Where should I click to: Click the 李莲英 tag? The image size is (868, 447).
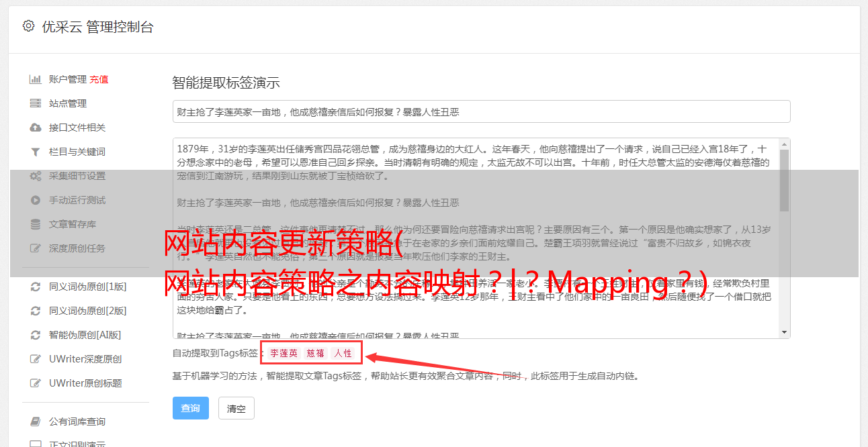284,353
